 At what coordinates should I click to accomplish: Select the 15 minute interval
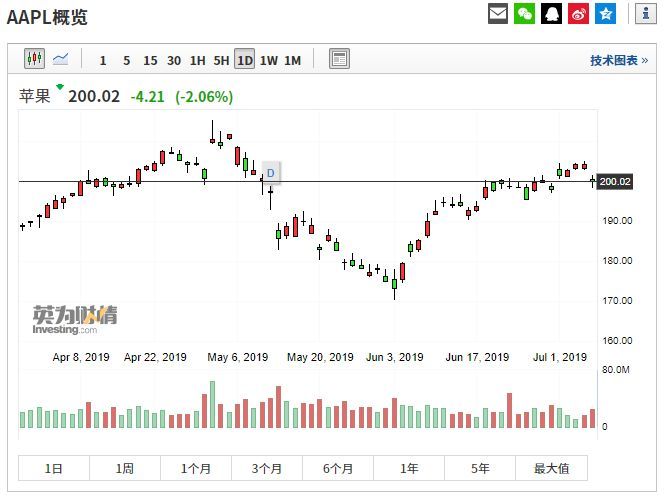(150, 60)
